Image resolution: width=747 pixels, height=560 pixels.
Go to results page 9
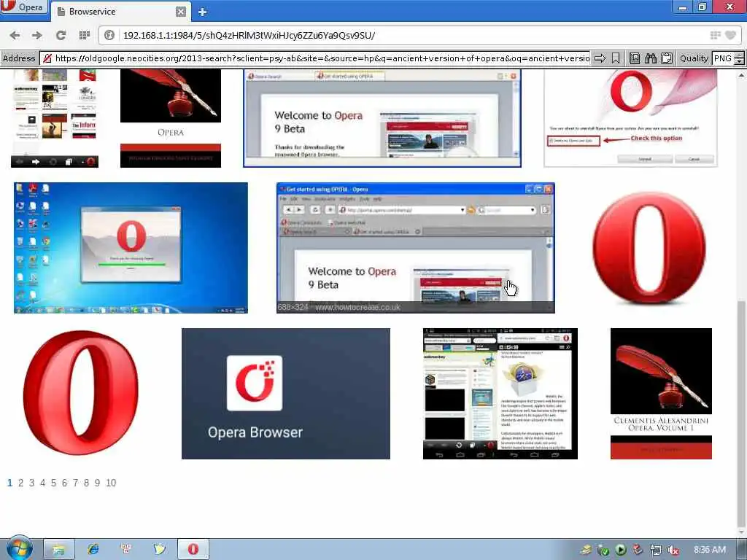pyautogui.click(x=97, y=483)
